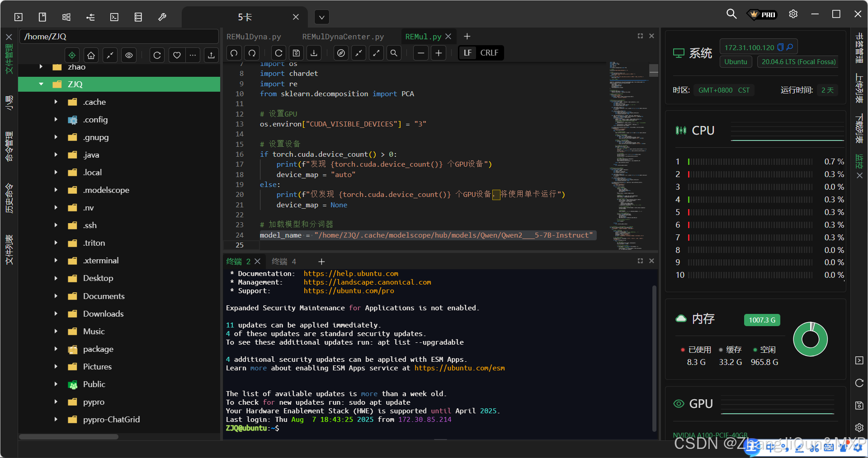Open a new terminal session icon in top bar
Viewport: 868px width, 458px height.
click(x=19, y=17)
